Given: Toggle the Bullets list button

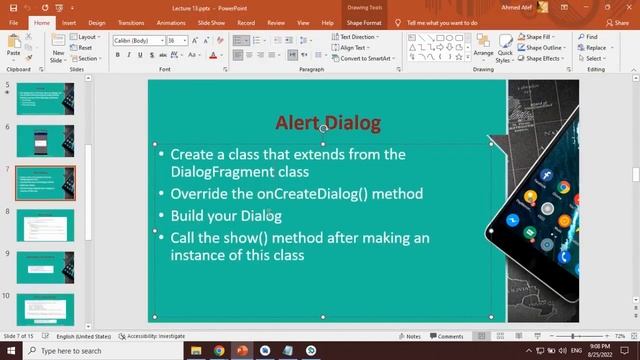Looking at the screenshot, I should [x=237, y=40].
